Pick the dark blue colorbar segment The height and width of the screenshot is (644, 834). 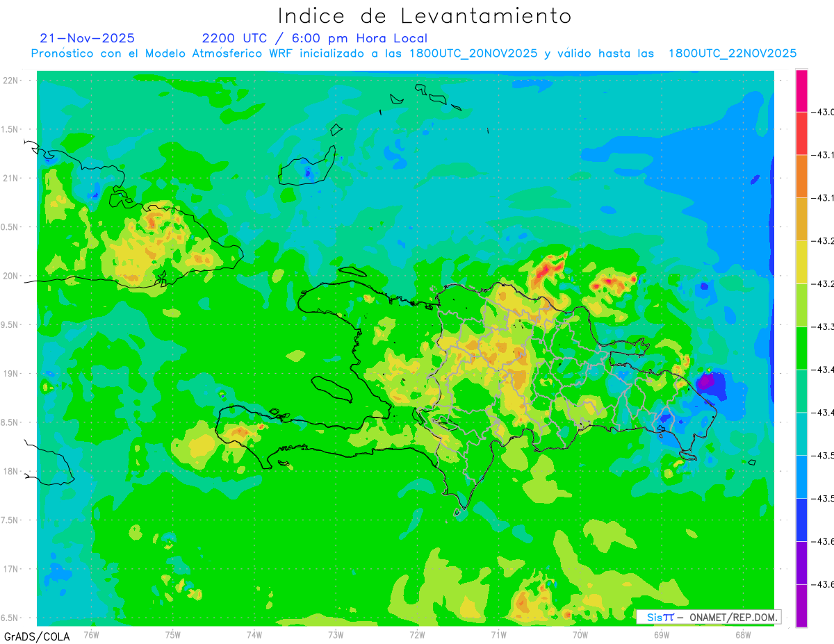click(801, 520)
